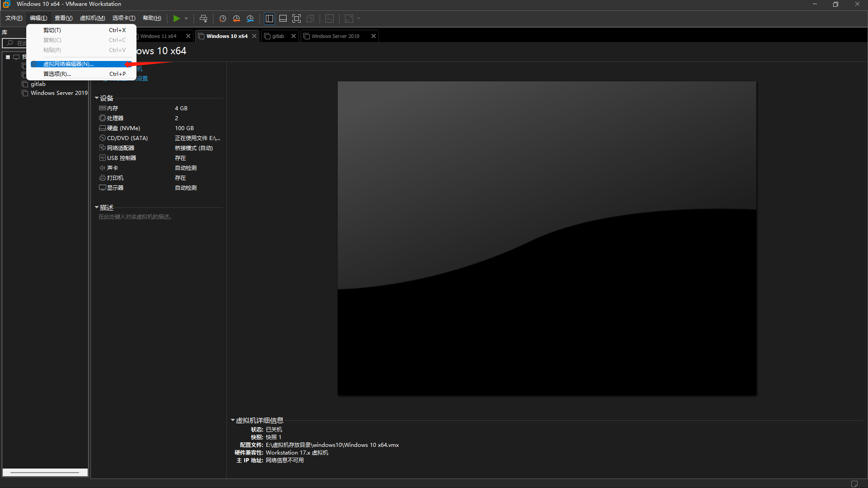Click the virtual machine screen preview
The height and width of the screenshot is (488, 868).
[x=547, y=239]
